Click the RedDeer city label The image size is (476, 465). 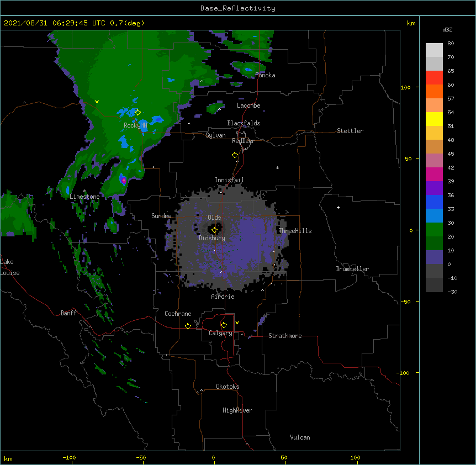[x=243, y=141]
